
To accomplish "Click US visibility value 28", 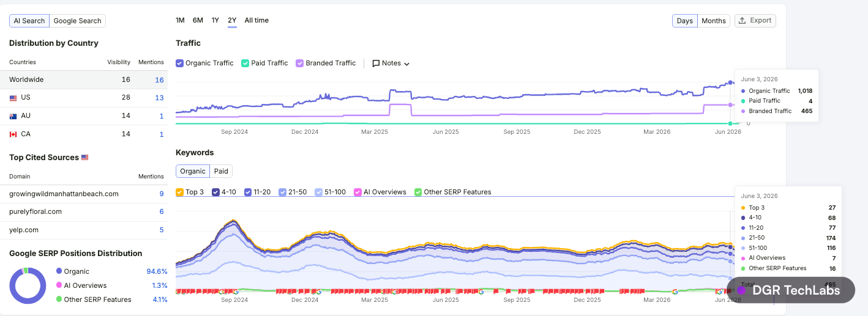I will pyautogui.click(x=126, y=98).
